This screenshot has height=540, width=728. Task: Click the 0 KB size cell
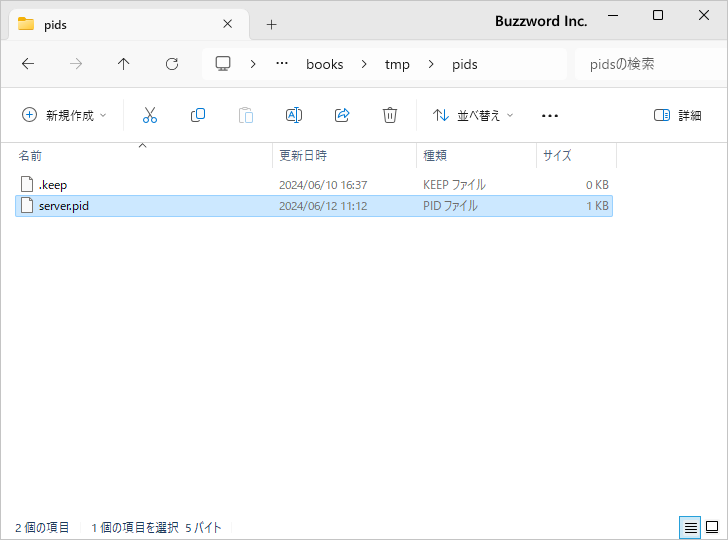coord(597,185)
